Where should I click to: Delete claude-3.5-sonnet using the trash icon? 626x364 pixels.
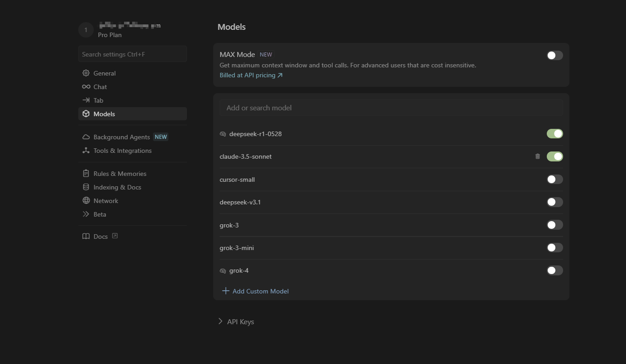coord(538,156)
